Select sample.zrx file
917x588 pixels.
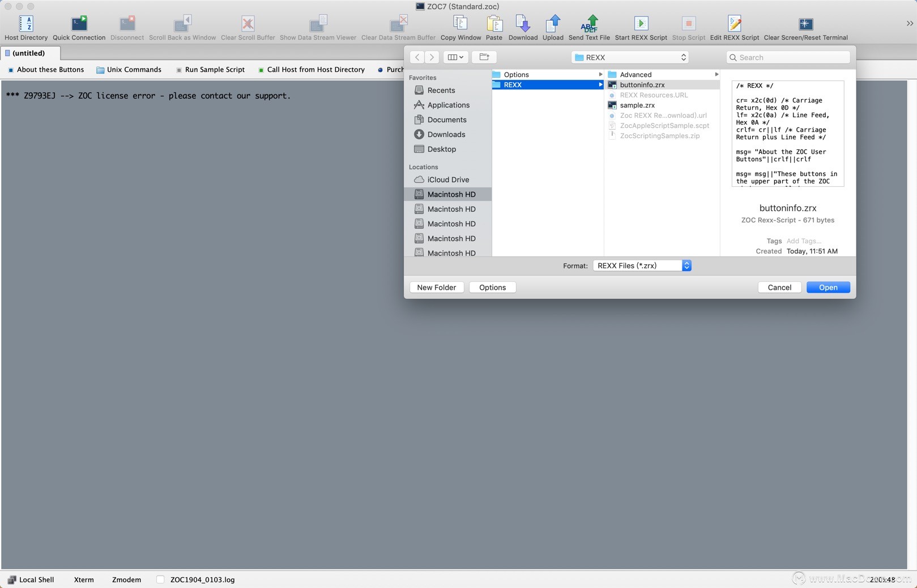click(x=663, y=105)
